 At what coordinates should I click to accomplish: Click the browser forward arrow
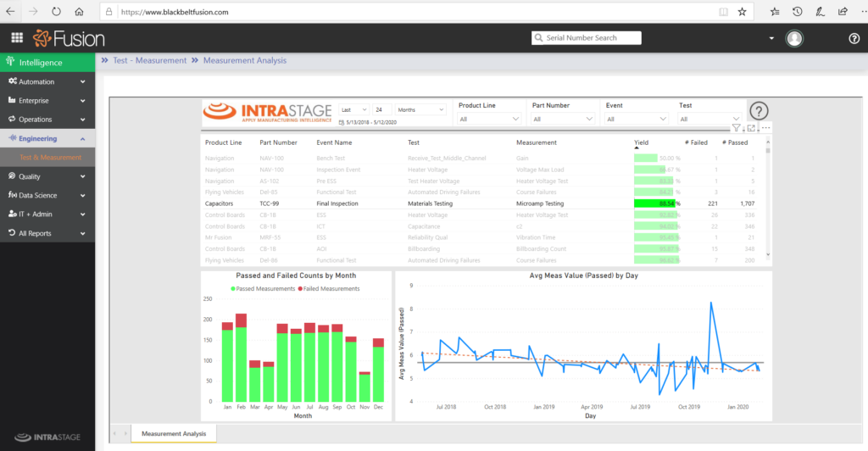pos(33,12)
